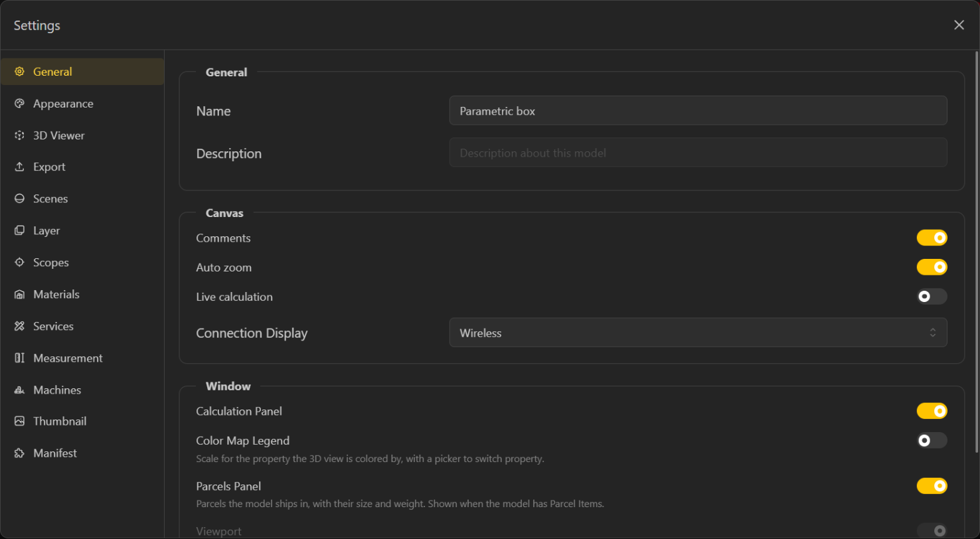Click the Appearance palette icon
This screenshot has height=539, width=980.
pos(20,104)
